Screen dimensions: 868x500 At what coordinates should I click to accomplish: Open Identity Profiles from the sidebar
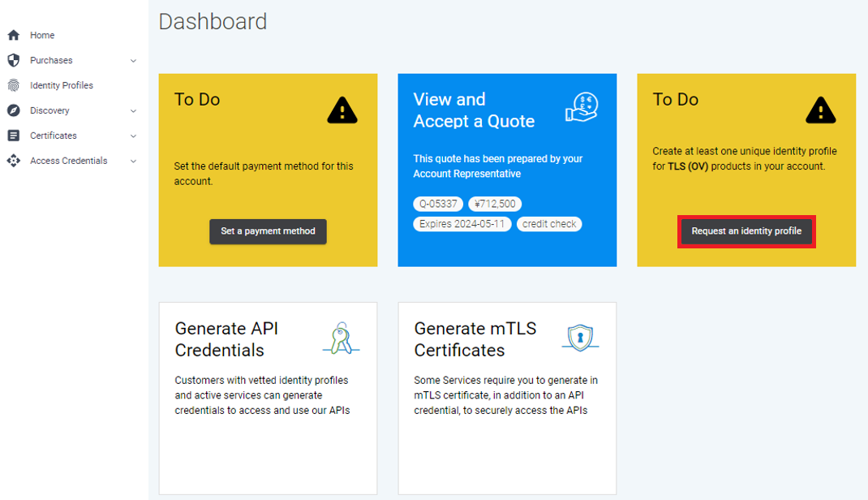tap(62, 85)
